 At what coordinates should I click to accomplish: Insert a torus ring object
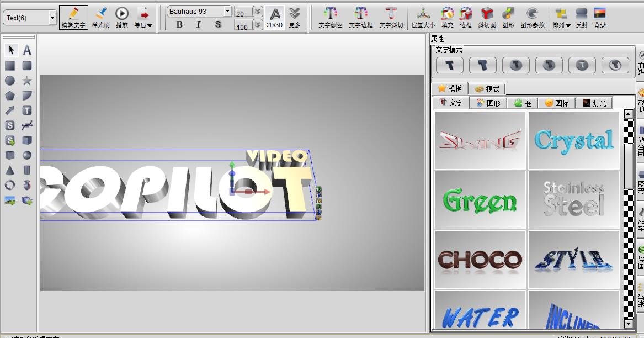coord(10,186)
